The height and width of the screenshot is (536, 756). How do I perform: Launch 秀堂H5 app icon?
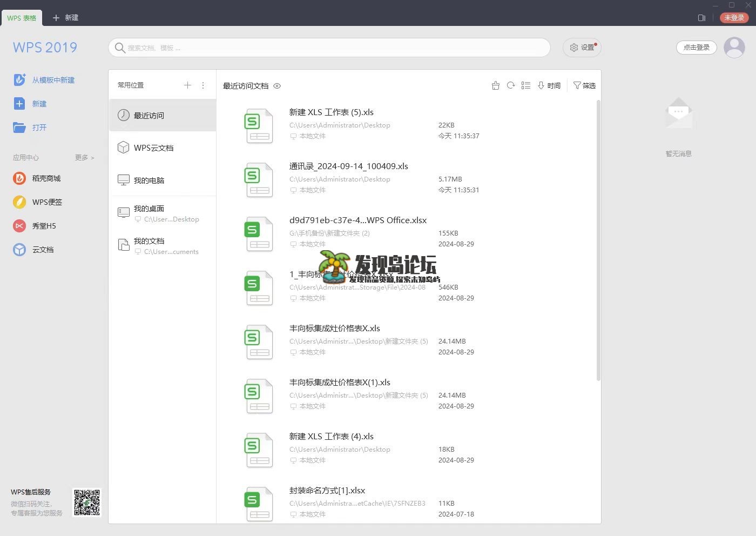(x=19, y=225)
